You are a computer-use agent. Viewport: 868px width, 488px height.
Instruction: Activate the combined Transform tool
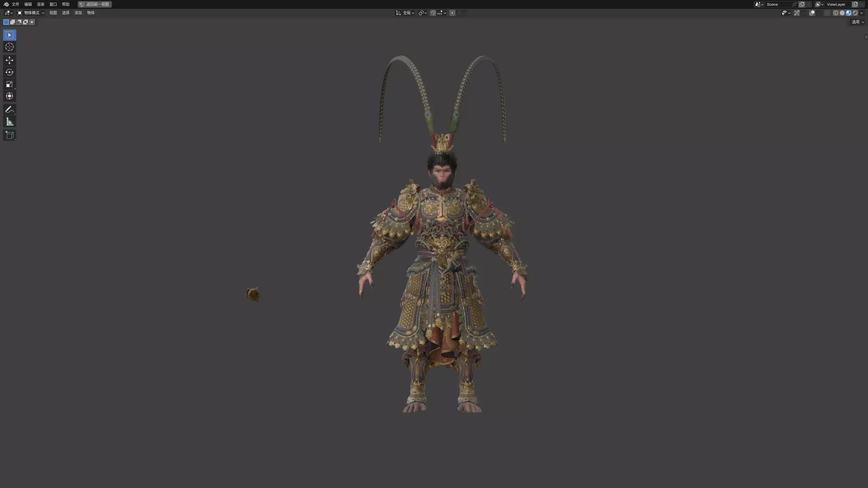(x=9, y=96)
